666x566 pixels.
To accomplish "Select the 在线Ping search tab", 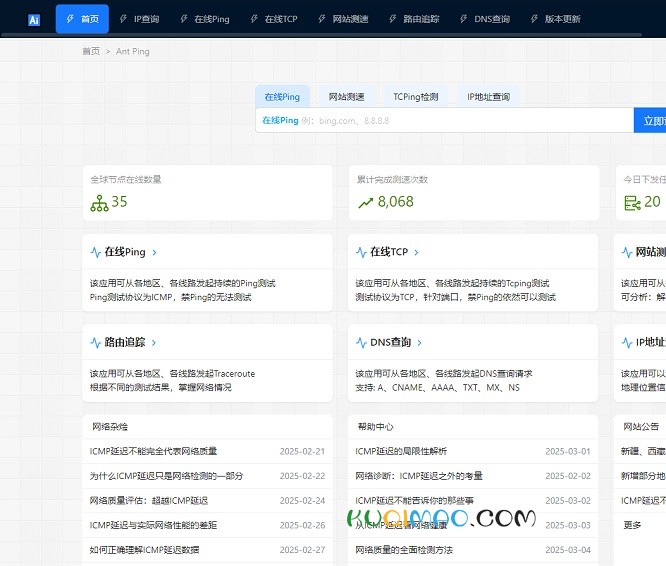I will [x=282, y=97].
